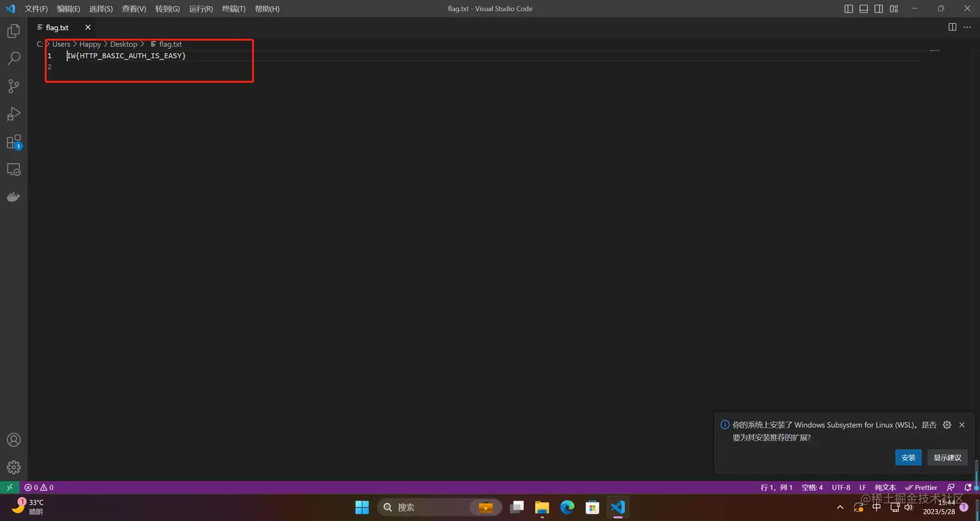Image resolution: width=980 pixels, height=521 pixels.
Task: Split the editor to the right
Action: [x=952, y=27]
